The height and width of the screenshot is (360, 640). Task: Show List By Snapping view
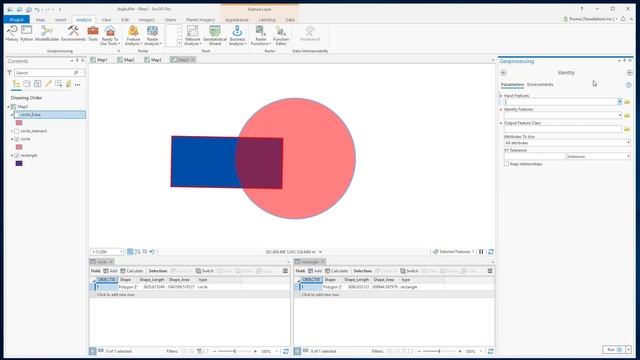[59, 84]
